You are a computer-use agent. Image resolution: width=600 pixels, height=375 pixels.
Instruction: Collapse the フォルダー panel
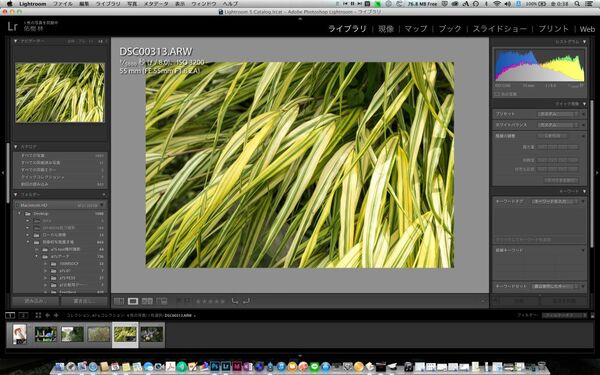[16, 195]
